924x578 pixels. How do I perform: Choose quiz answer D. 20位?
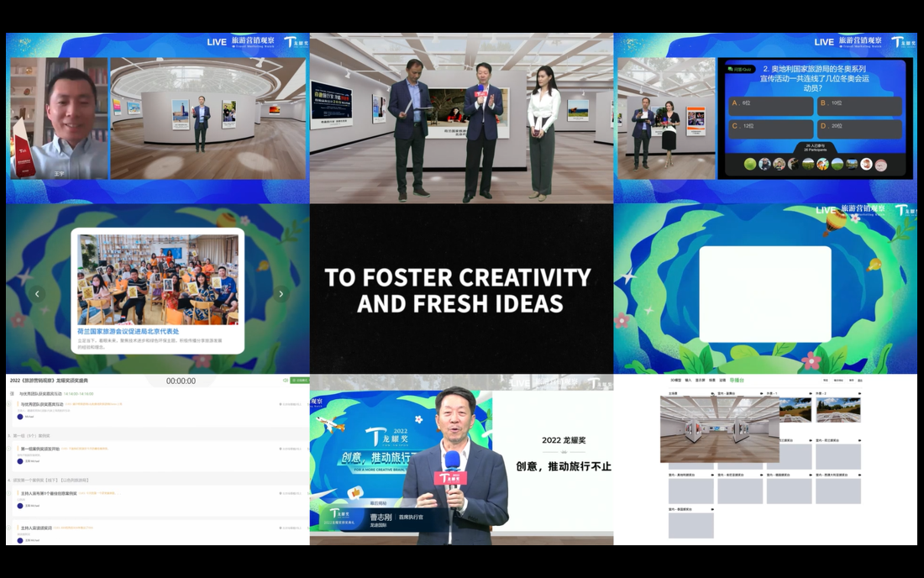pos(858,129)
